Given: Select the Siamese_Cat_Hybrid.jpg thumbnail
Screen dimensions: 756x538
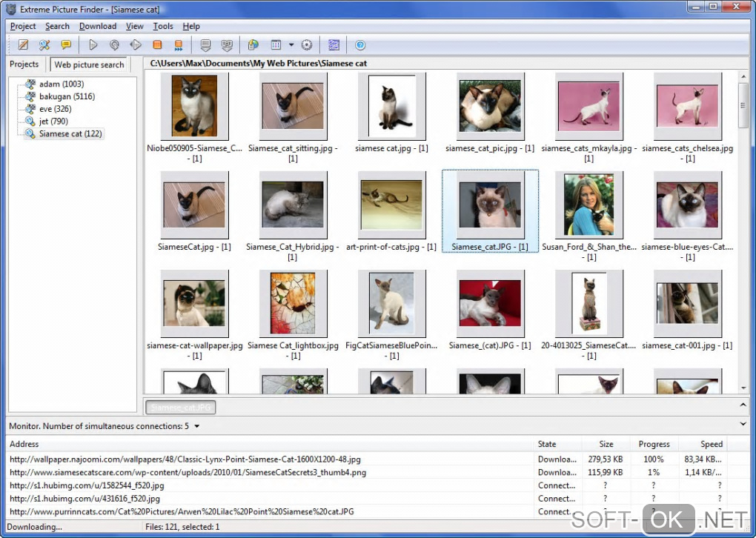Looking at the screenshot, I should tap(294, 205).
